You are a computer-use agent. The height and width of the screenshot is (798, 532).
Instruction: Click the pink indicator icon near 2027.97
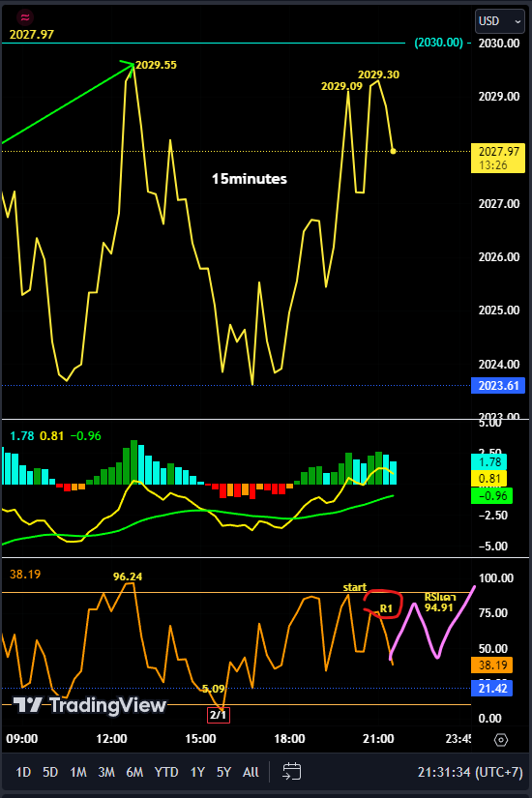(x=24, y=17)
